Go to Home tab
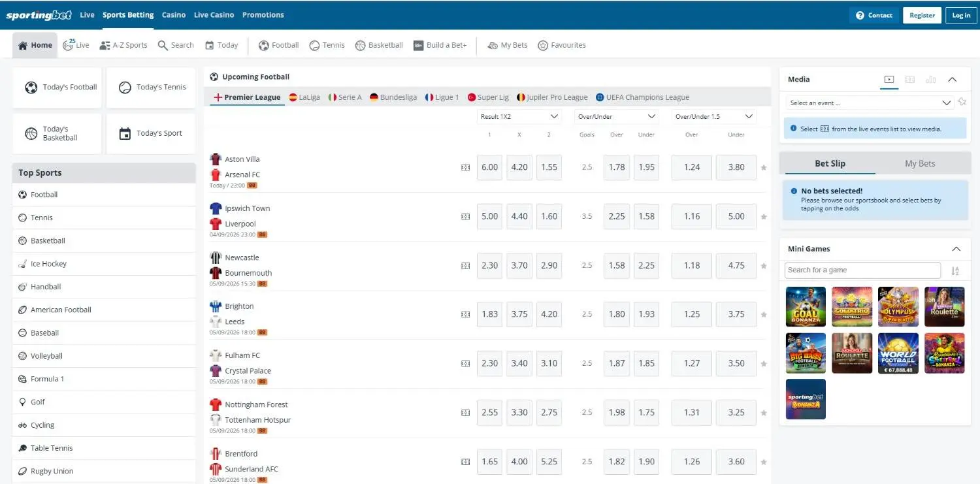 [x=35, y=45]
